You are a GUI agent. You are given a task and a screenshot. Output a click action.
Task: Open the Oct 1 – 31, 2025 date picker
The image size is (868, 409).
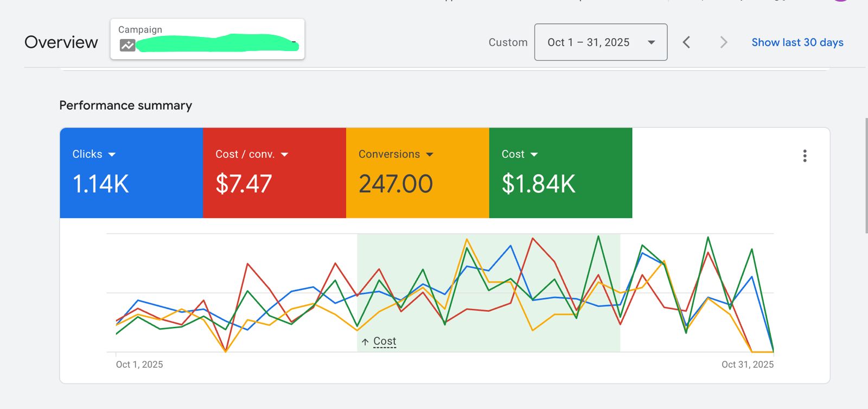(x=601, y=42)
